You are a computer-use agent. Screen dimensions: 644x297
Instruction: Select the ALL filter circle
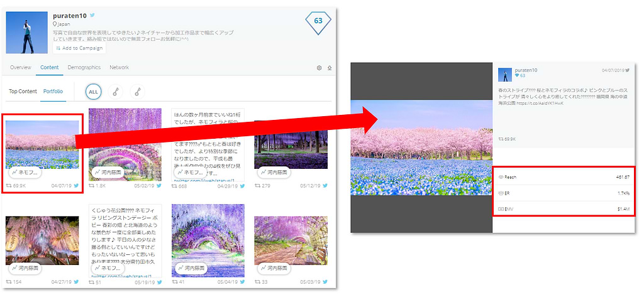pyautogui.click(x=93, y=92)
